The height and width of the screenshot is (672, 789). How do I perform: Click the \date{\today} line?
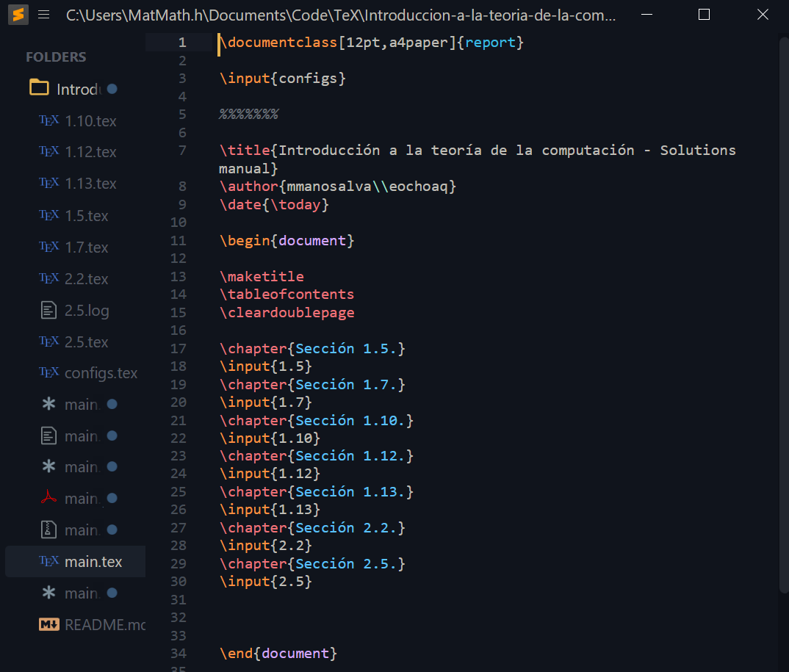[274, 204]
